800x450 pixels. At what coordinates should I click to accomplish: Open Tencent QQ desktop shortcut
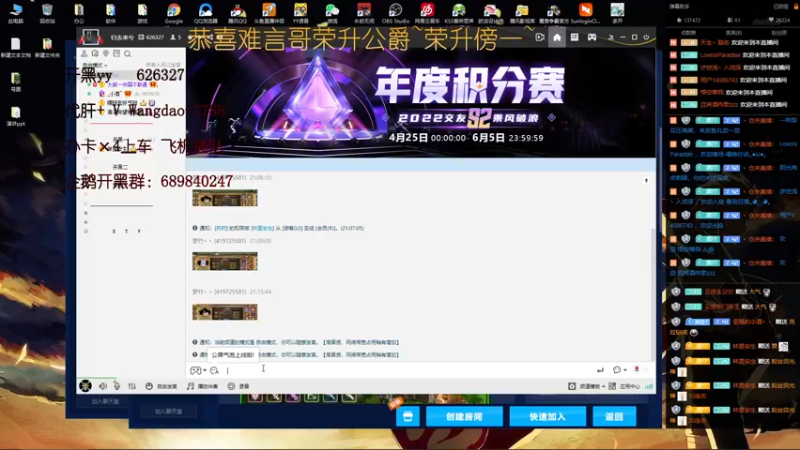237,13
